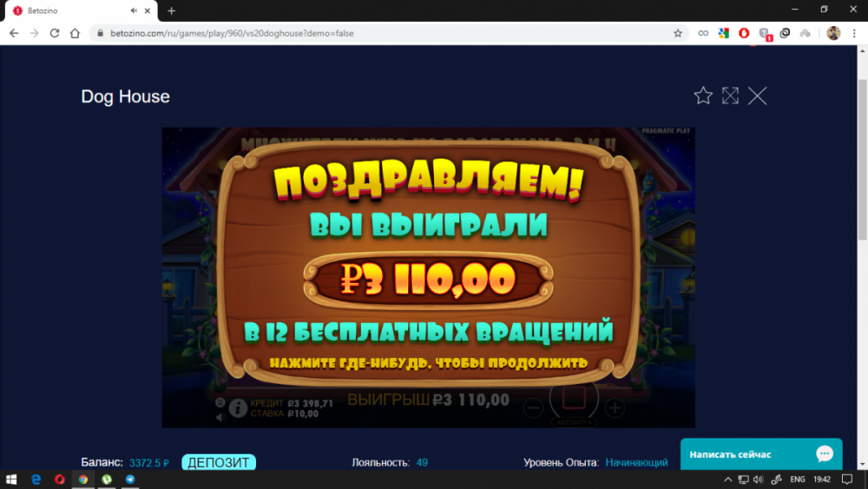Click the overlapping squares extension icon
Image resolution: width=868 pixels, height=489 pixels.
click(785, 33)
